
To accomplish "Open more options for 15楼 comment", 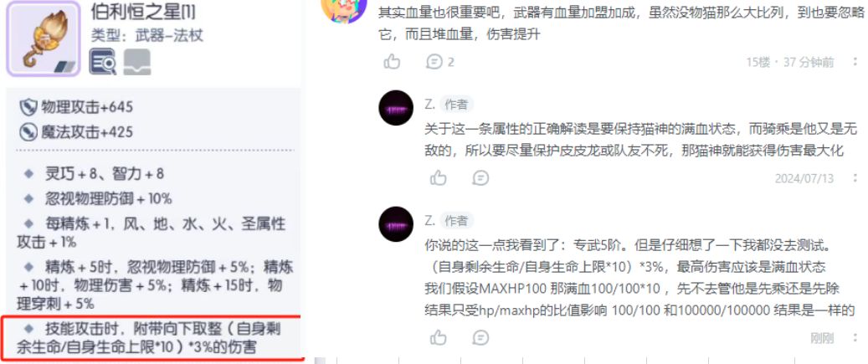I will point(855,62).
